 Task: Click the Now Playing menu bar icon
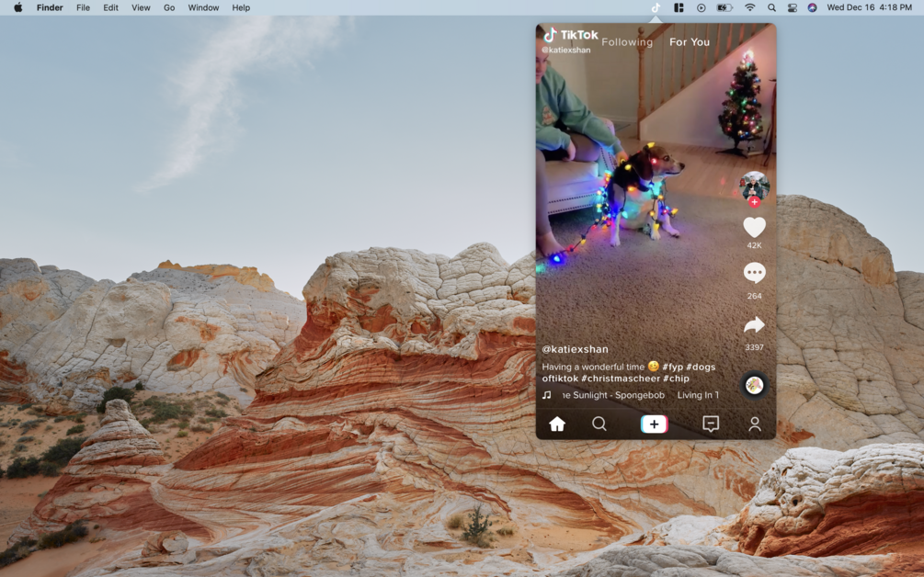701,7
